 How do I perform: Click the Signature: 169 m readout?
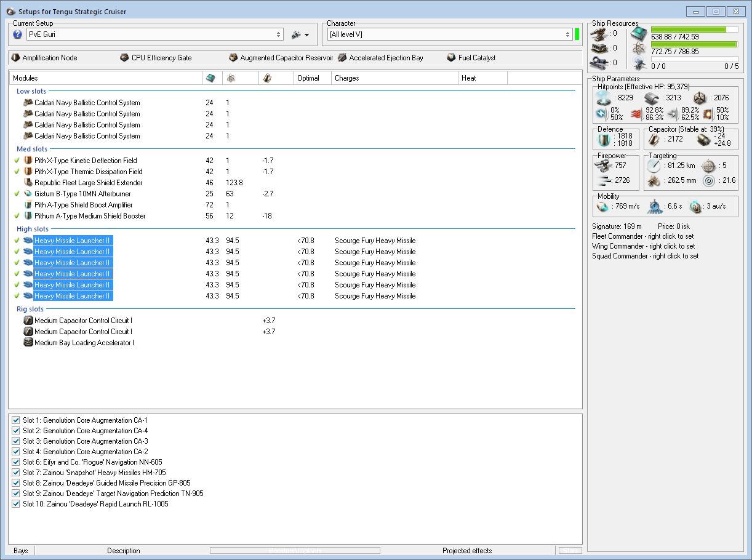coord(617,226)
